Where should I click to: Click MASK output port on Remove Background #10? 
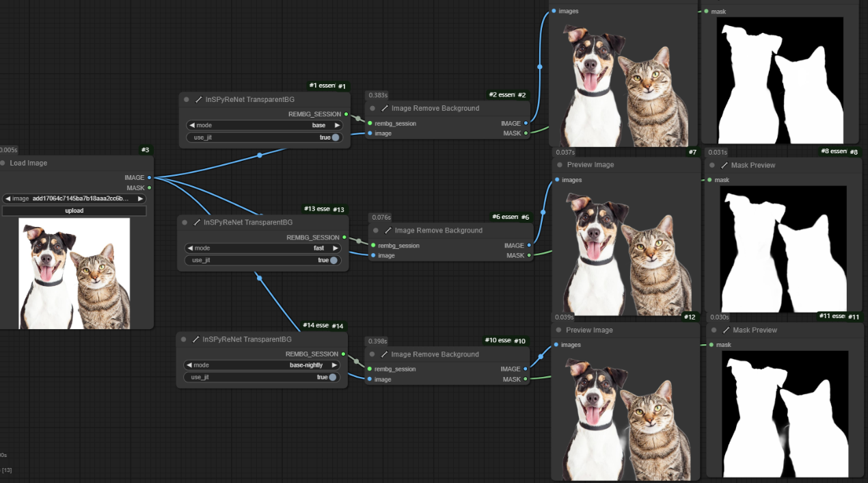coord(526,379)
